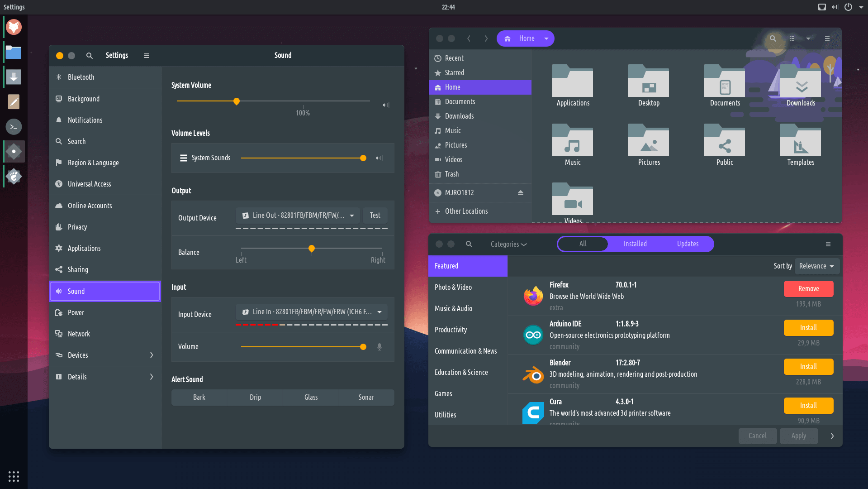This screenshot has width=868, height=489.
Task: Eject the MJRO1812 drive
Action: coord(520,193)
